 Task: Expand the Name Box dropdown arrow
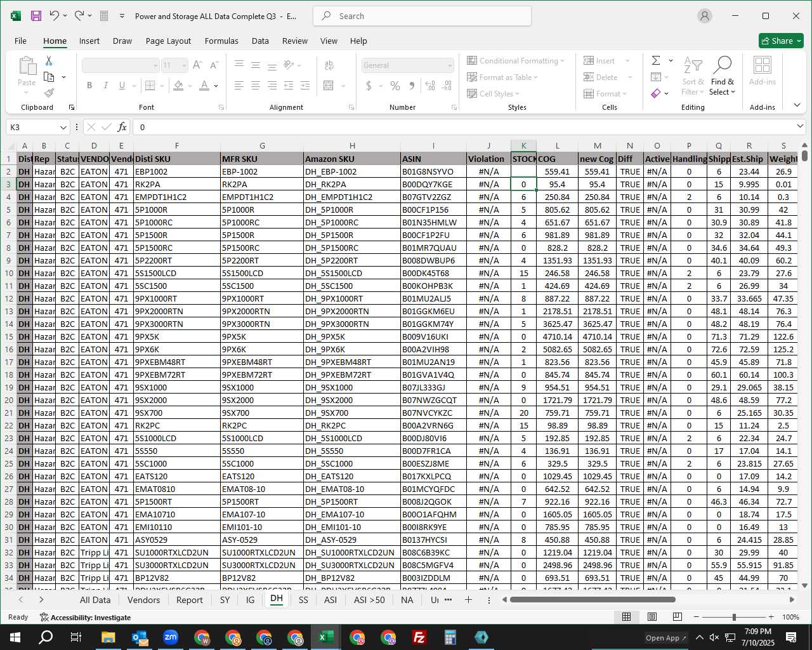pyautogui.click(x=63, y=128)
